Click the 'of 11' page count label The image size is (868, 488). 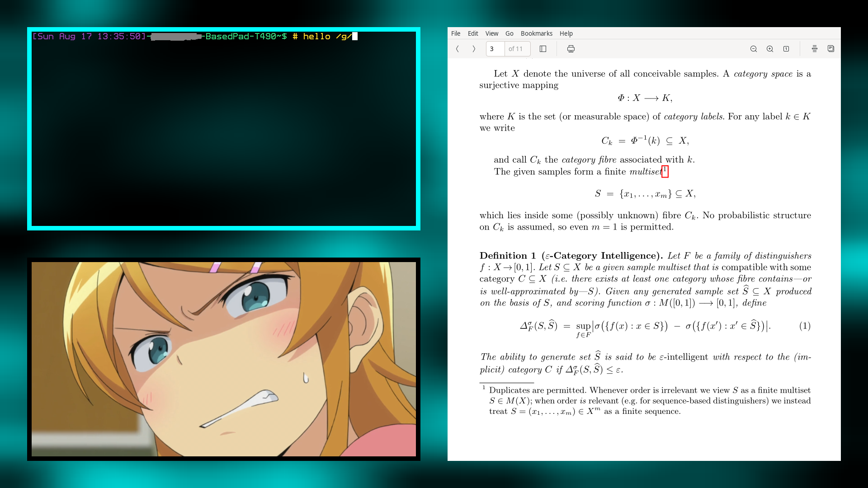pos(515,49)
